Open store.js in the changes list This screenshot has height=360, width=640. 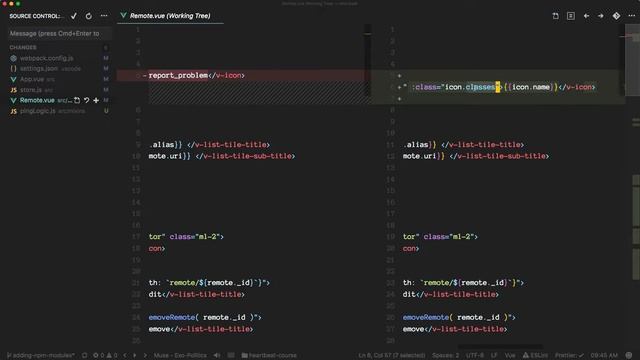point(31,90)
